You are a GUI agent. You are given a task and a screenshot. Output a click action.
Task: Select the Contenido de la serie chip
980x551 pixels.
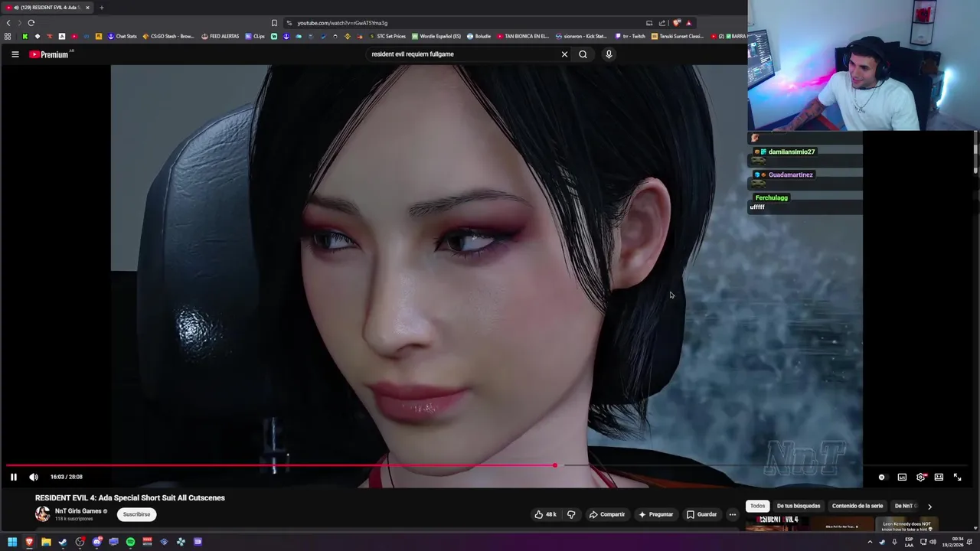pos(857,506)
